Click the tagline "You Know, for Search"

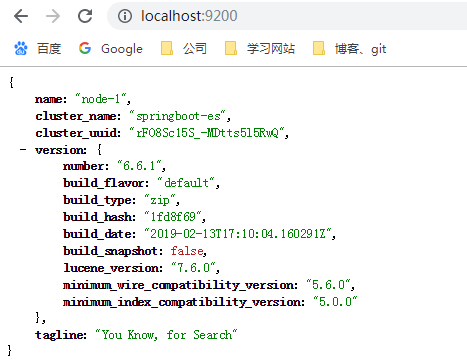[166, 335]
